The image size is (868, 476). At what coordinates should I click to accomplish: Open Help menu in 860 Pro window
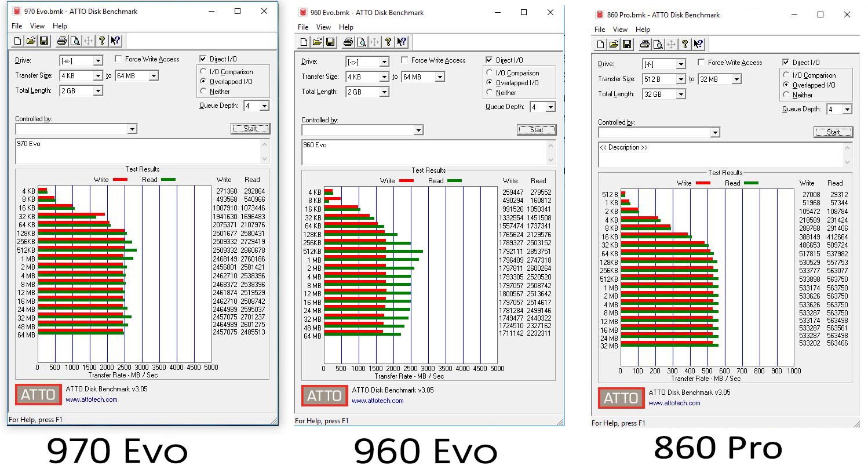643,30
